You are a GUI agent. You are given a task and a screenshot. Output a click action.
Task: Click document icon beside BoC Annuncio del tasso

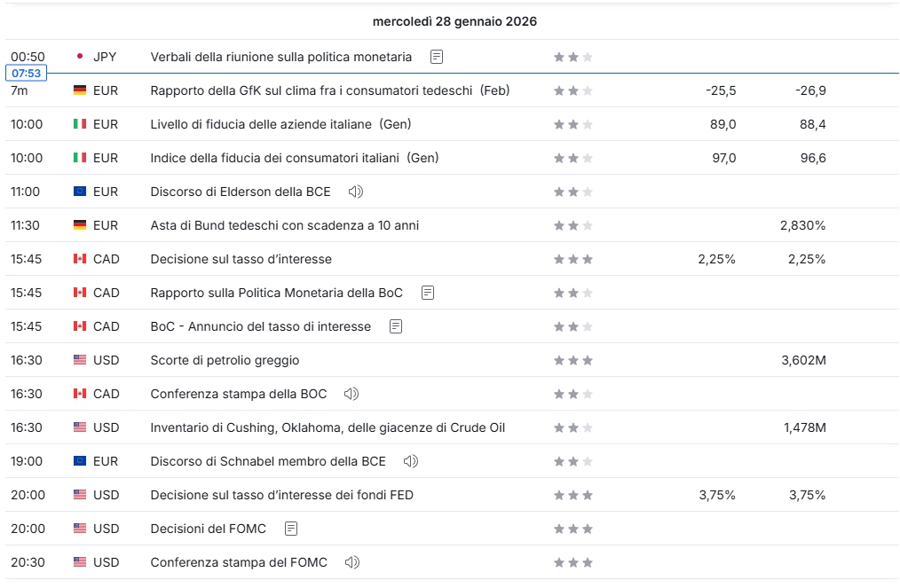coord(396,326)
